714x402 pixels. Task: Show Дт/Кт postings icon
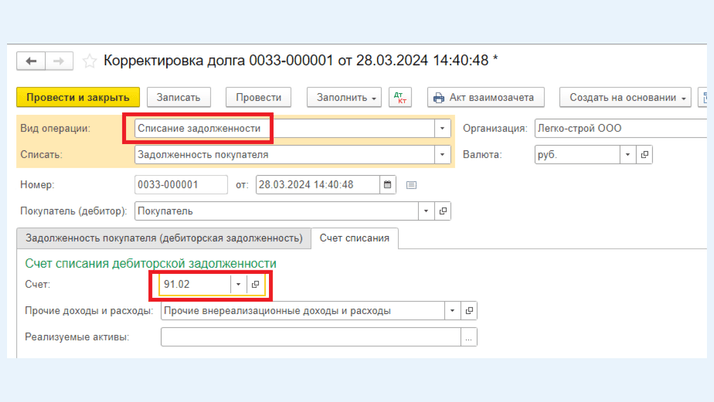pos(400,97)
